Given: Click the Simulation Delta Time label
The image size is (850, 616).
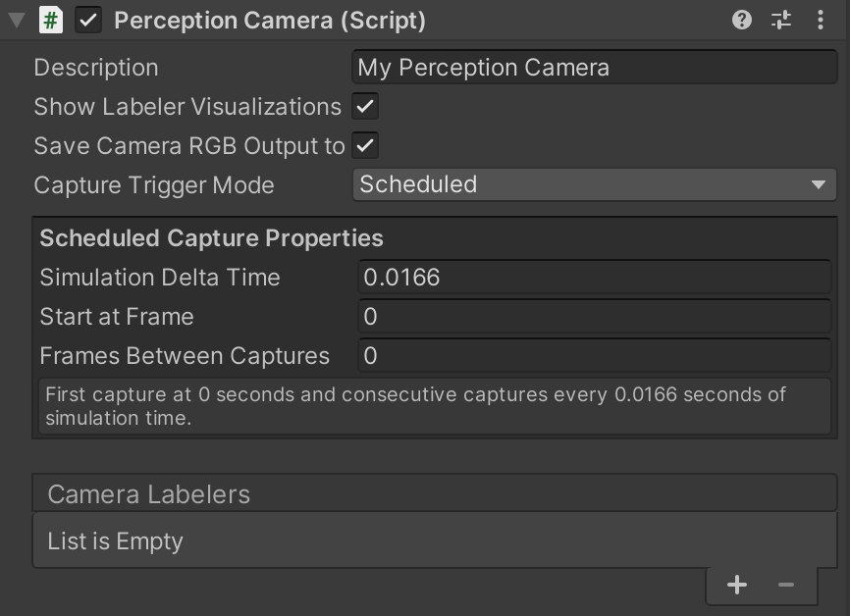Looking at the screenshot, I should 160,278.
